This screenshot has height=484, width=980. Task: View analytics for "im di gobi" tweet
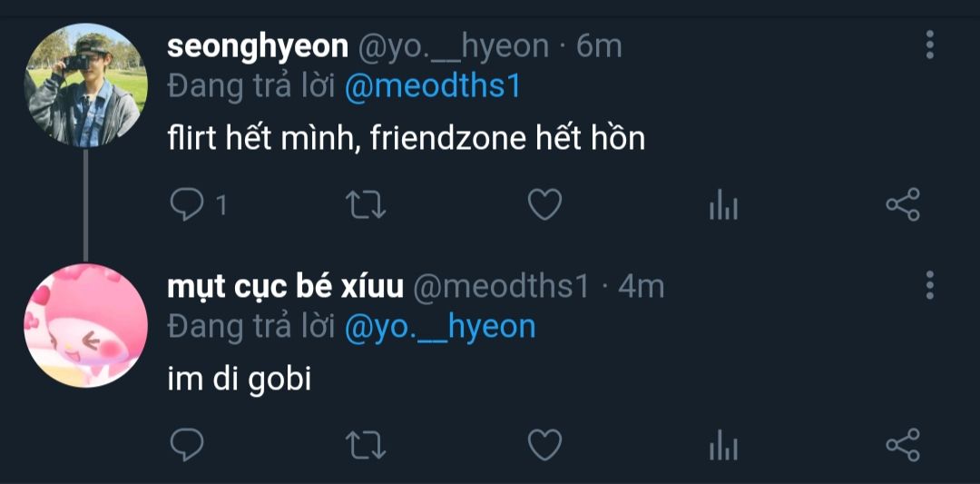[722, 446]
